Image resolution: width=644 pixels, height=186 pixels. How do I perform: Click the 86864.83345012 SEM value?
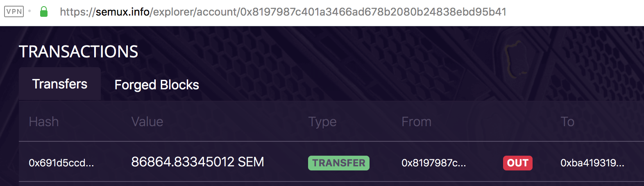[197, 162]
